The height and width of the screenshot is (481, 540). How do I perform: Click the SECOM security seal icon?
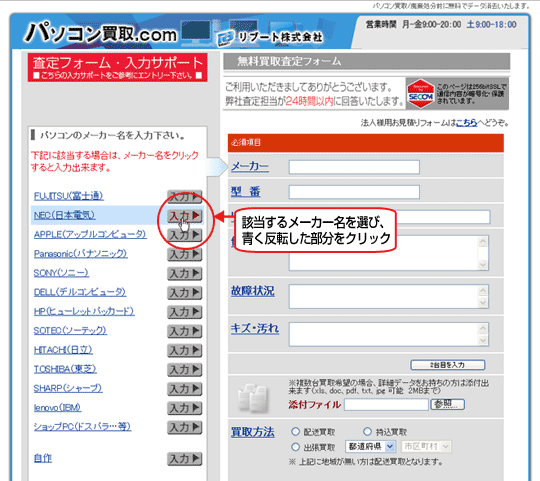click(420, 94)
